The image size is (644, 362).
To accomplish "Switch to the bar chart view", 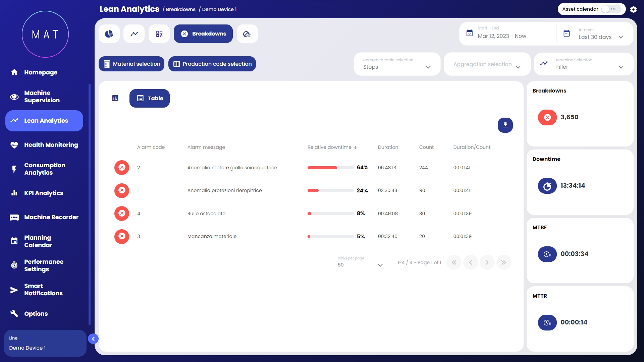I will pos(115,98).
